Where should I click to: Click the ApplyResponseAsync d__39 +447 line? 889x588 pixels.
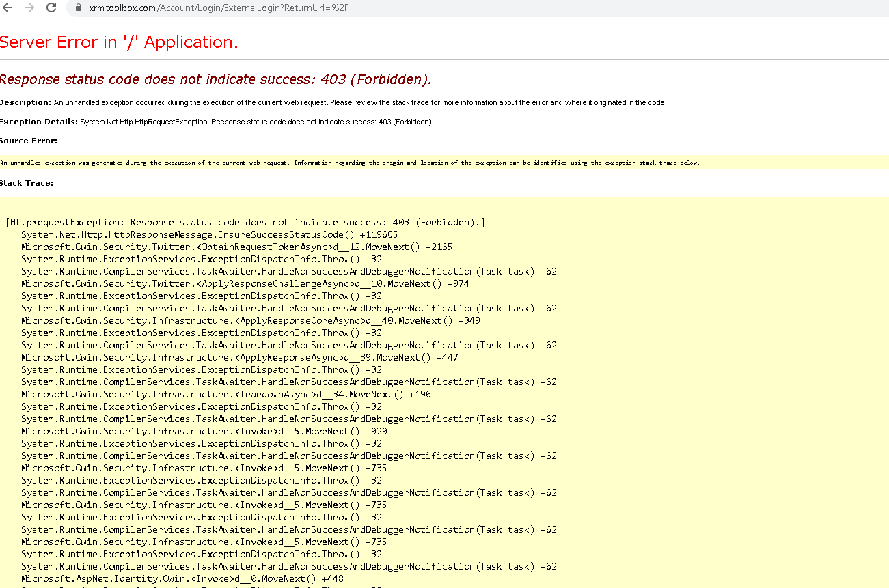coord(240,357)
